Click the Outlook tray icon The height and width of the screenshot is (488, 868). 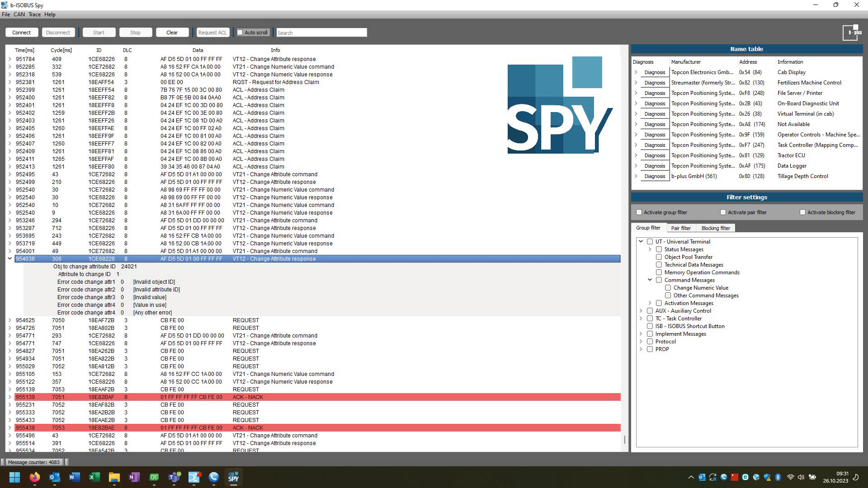pyautogui.click(x=702, y=477)
